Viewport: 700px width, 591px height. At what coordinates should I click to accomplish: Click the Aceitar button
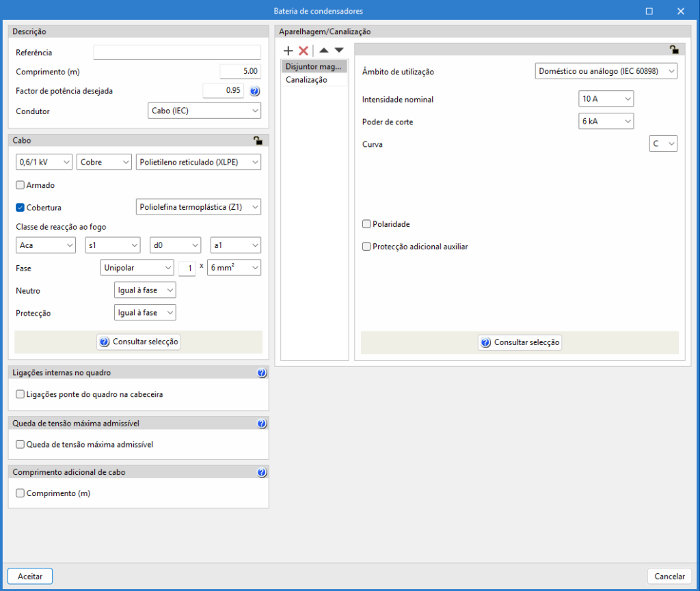coord(30,576)
